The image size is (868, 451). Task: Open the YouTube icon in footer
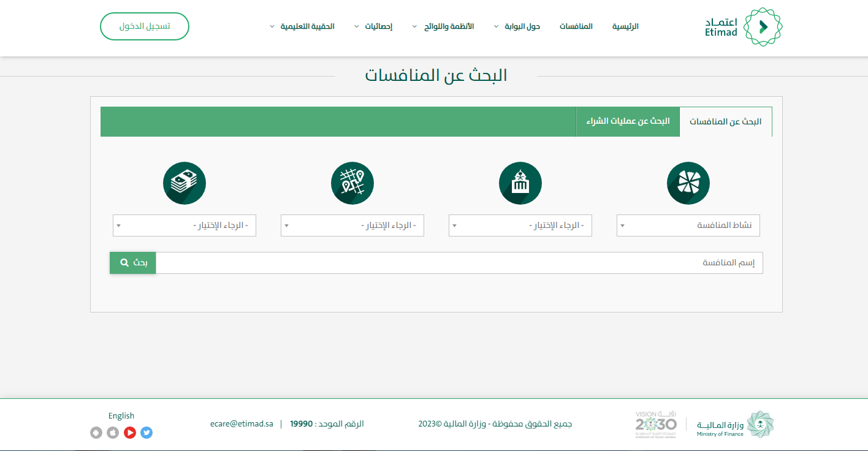click(130, 433)
